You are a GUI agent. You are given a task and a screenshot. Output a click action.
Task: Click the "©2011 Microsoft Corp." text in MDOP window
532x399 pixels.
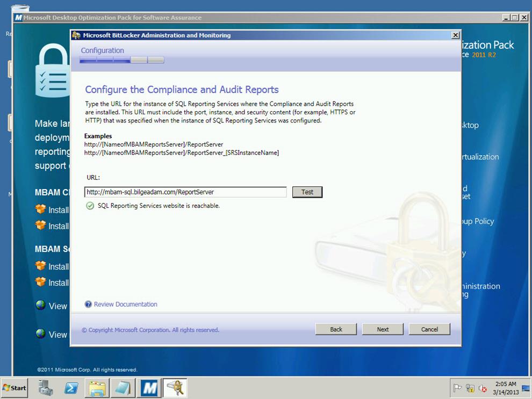[x=87, y=369]
